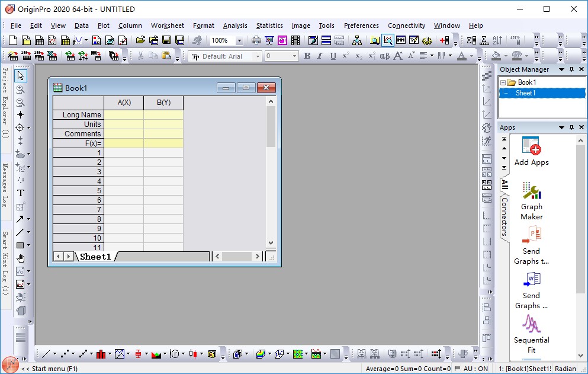Toggle Italic text formatting

pos(320,56)
